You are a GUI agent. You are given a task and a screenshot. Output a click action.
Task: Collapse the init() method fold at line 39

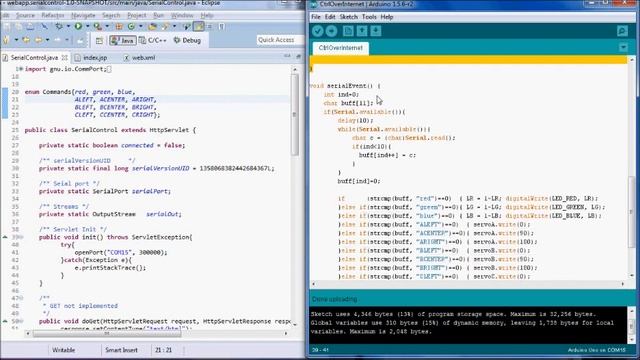[20, 237]
